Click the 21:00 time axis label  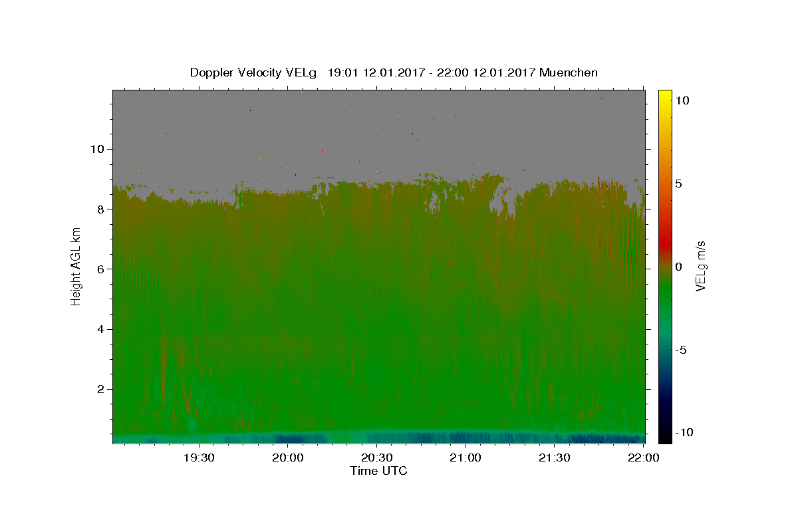465,458
